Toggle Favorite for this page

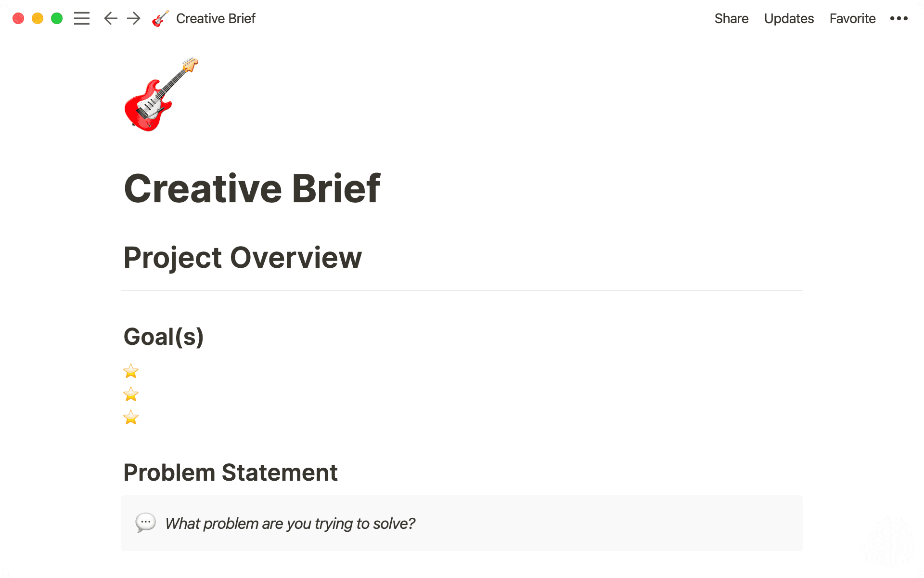click(852, 18)
